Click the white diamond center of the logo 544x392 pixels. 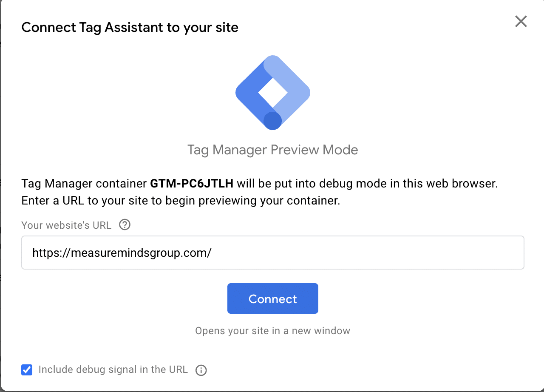(272, 92)
